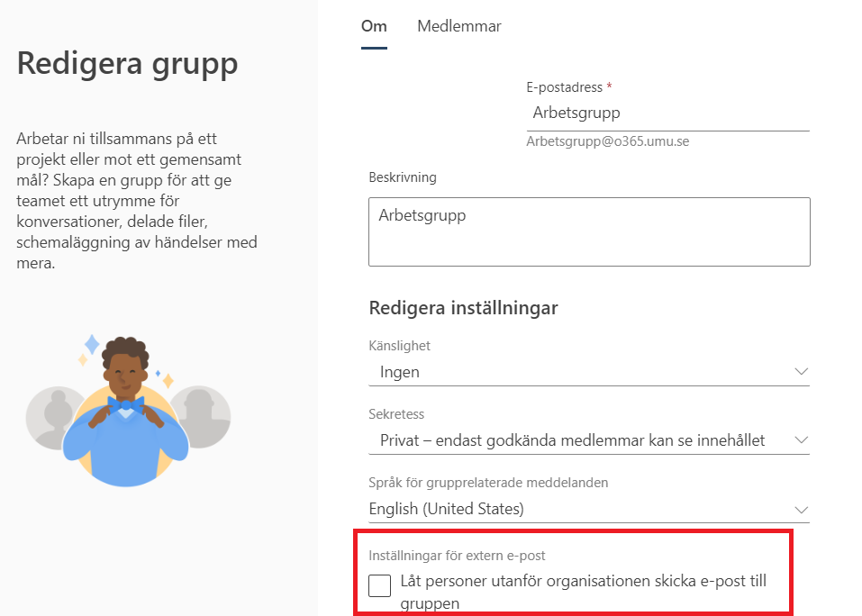Expand the Känslighet dropdown chevron
This screenshot has height=616, width=862.
pyautogui.click(x=801, y=371)
